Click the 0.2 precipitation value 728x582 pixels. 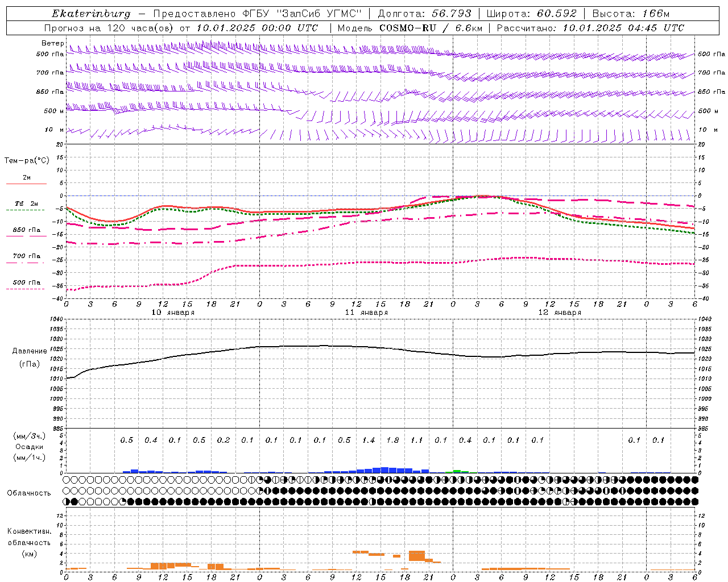click(x=224, y=440)
